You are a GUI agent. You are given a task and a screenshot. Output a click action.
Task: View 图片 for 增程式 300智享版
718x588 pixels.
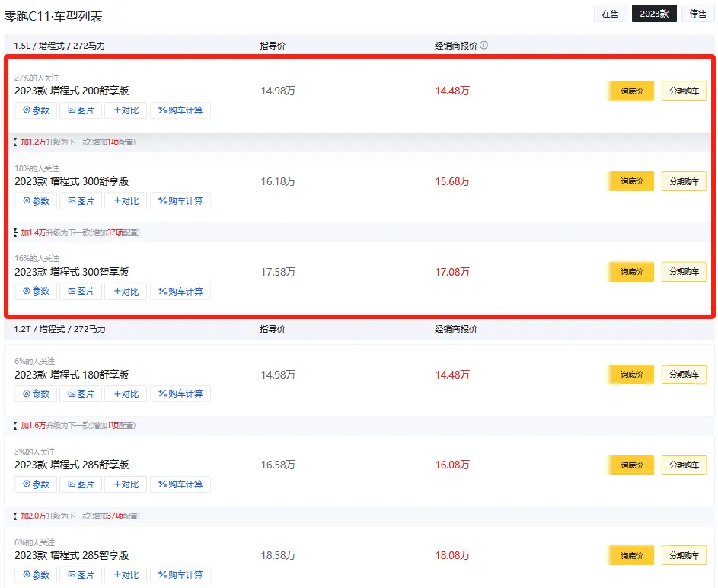pos(81,291)
